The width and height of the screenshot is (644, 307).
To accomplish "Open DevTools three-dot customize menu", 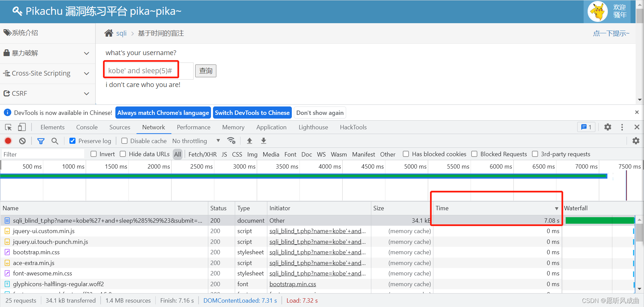I will [622, 127].
